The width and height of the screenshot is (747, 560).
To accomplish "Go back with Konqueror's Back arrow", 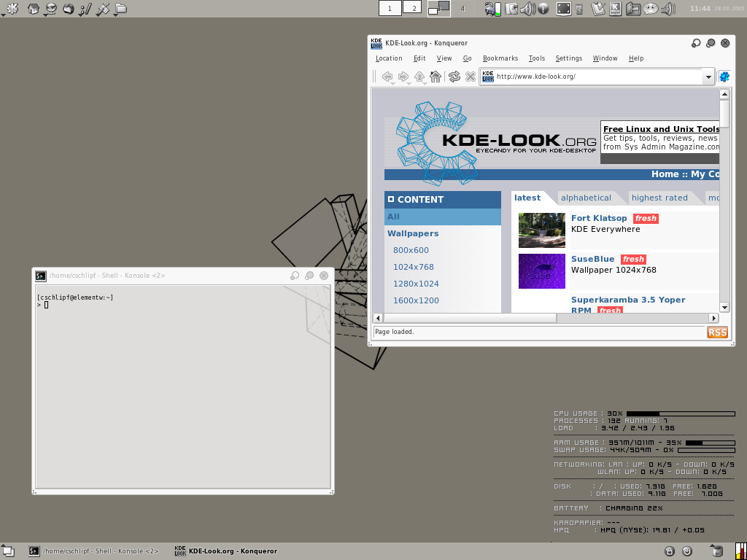I will tap(387, 77).
